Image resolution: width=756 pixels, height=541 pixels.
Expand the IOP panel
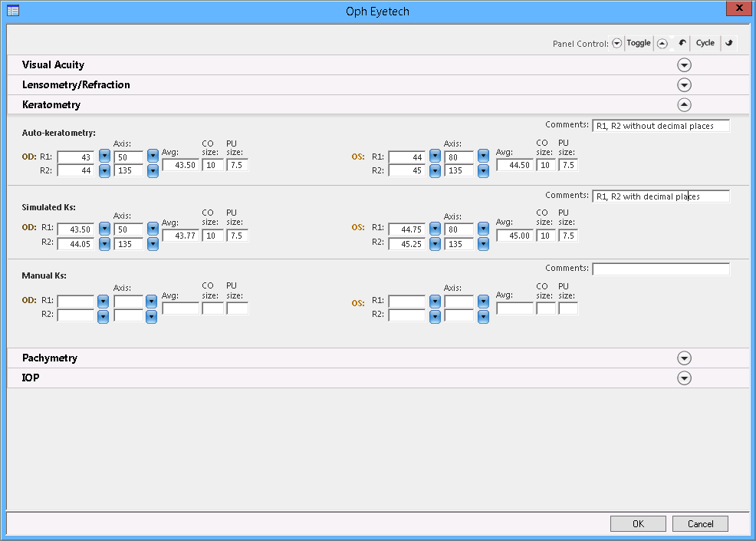pos(684,378)
